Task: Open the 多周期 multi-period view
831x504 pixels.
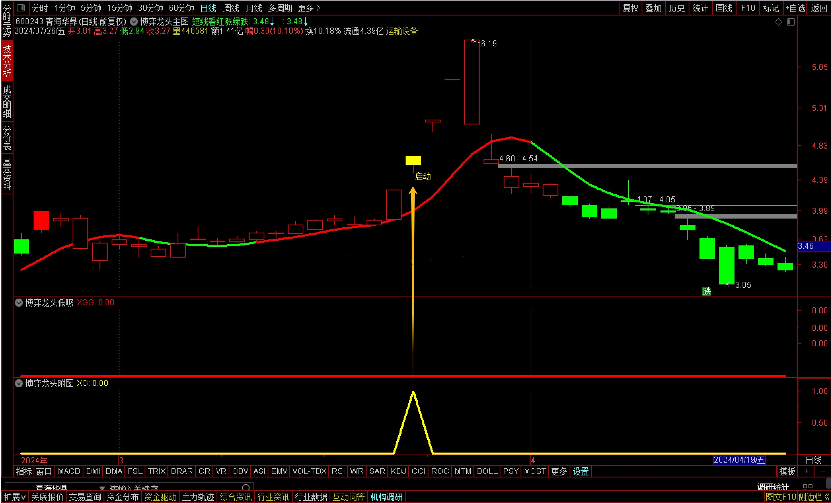Action: pyautogui.click(x=280, y=8)
